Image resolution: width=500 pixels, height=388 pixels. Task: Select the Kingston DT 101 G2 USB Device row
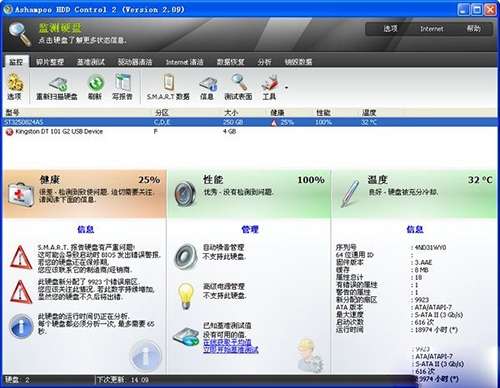(x=250, y=132)
